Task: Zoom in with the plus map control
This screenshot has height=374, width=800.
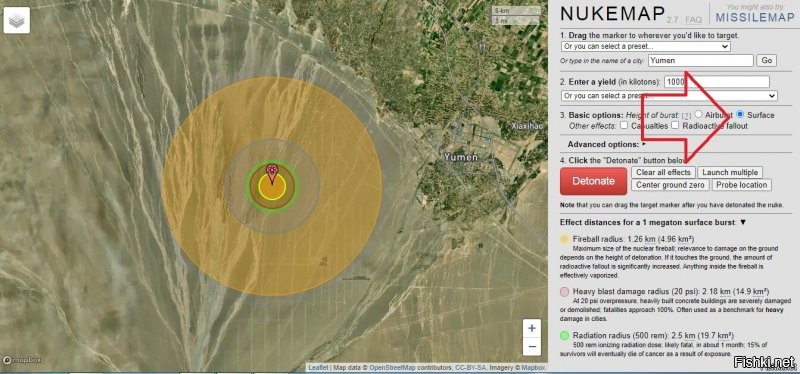Action: (532, 328)
